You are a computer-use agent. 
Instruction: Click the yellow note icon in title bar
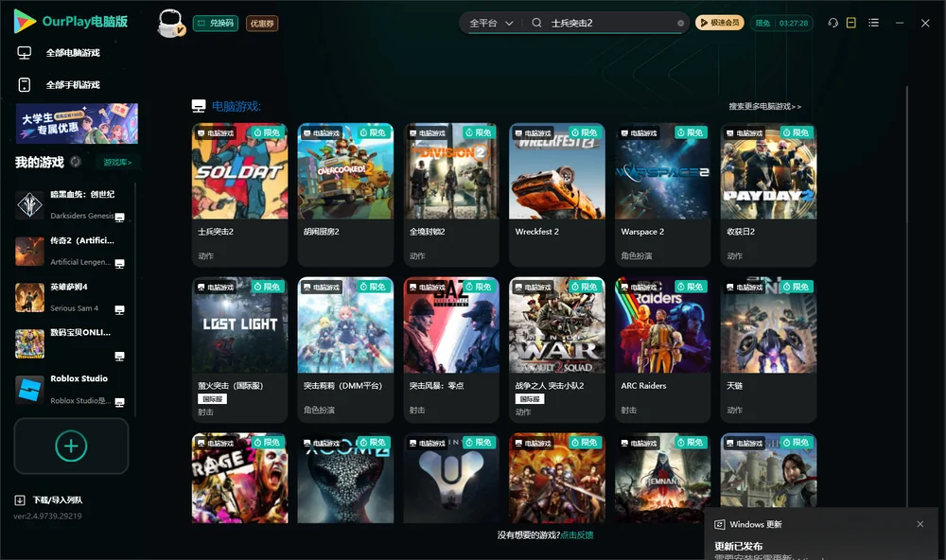851,23
